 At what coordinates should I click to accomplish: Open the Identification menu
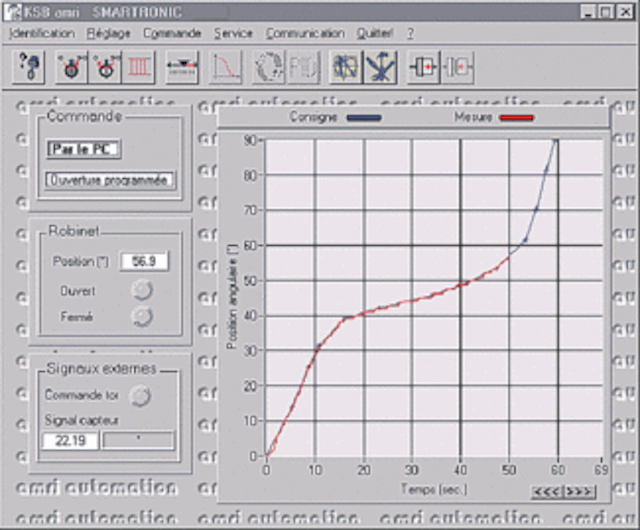point(42,33)
